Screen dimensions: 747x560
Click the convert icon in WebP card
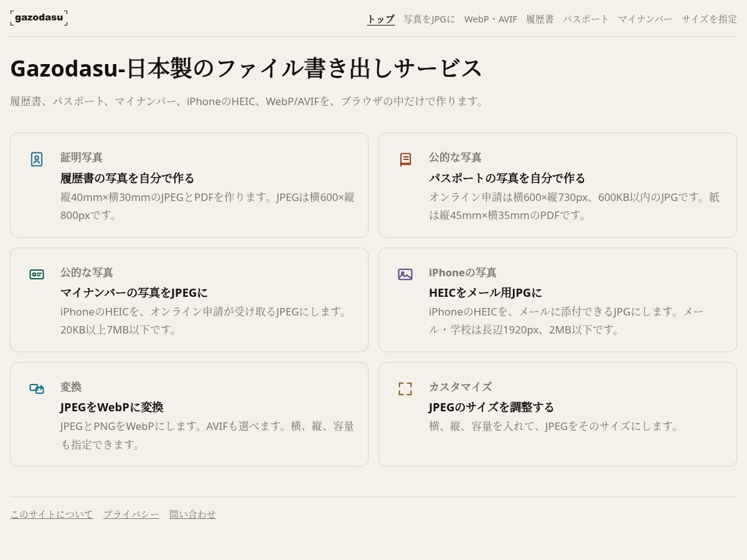click(37, 389)
